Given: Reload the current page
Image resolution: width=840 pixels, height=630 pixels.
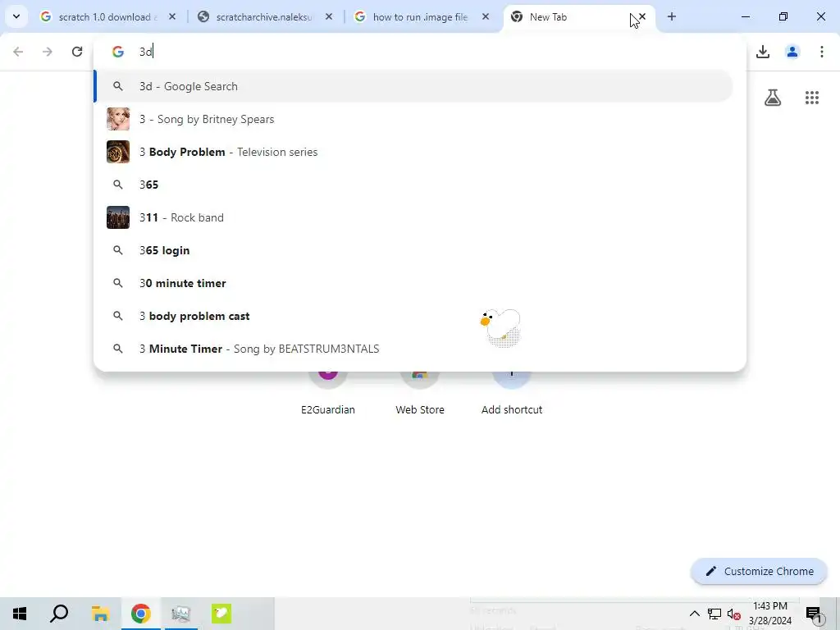Looking at the screenshot, I should (x=77, y=52).
